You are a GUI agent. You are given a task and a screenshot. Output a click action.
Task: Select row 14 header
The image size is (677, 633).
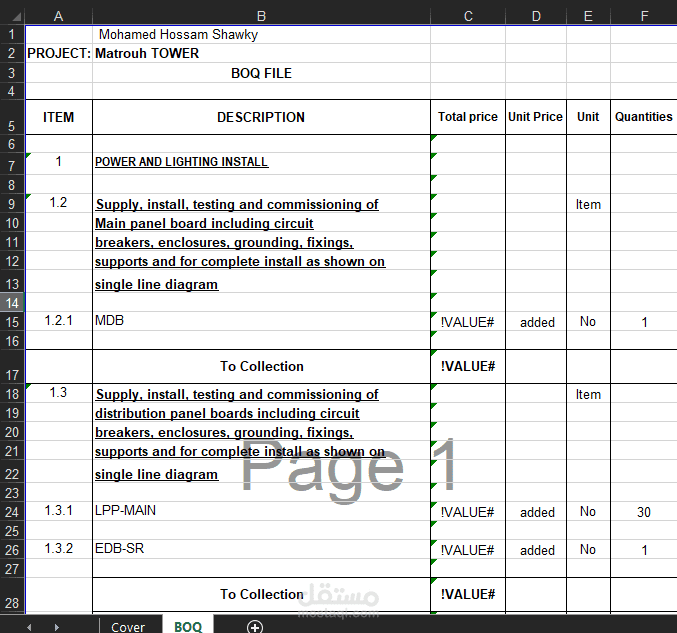click(x=13, y=303)
